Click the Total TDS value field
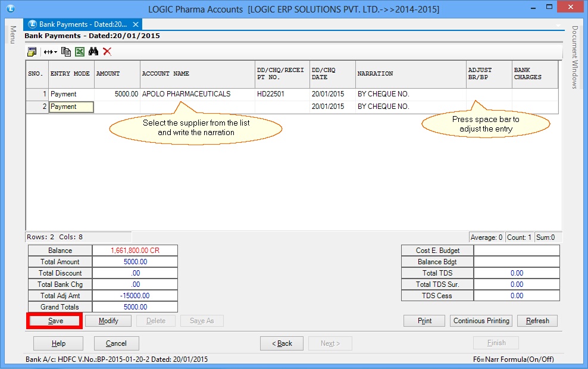The height and width of the screenshot is (369, 588). [517, 273]
